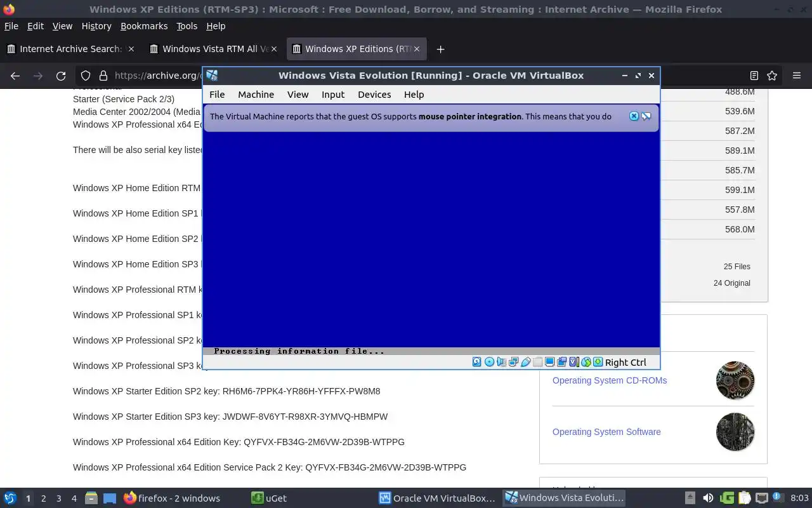Open the Firefox tracking protection shield
The image size is (812, 508).
click(86, 76)
